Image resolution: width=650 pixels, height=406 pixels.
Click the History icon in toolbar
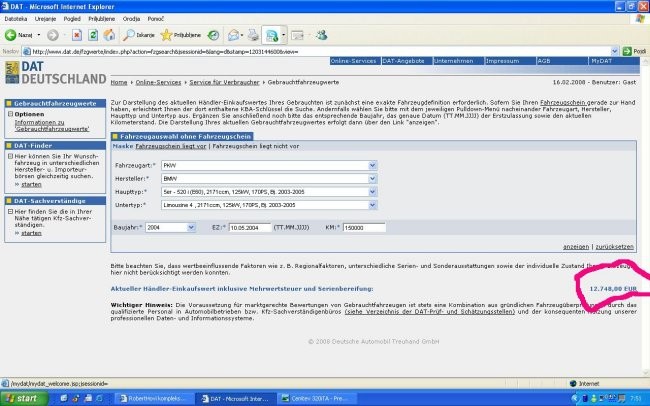click(213, 35)
